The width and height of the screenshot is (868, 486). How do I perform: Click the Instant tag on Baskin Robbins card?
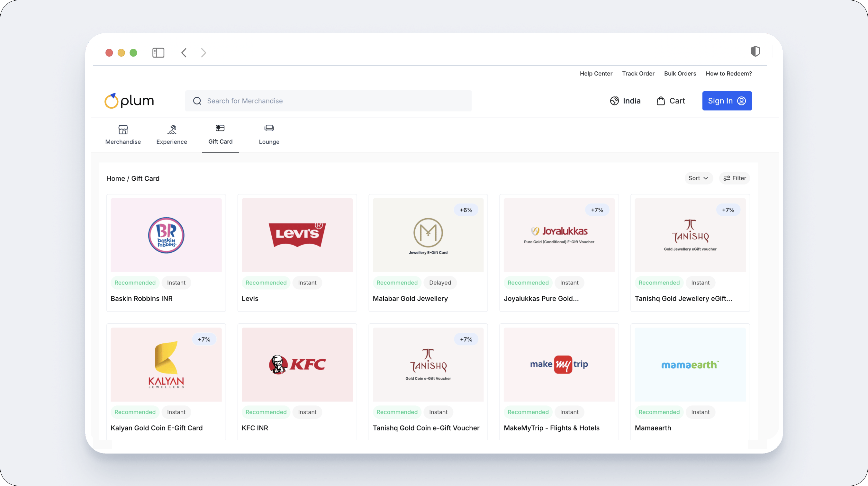coord(176,283)
